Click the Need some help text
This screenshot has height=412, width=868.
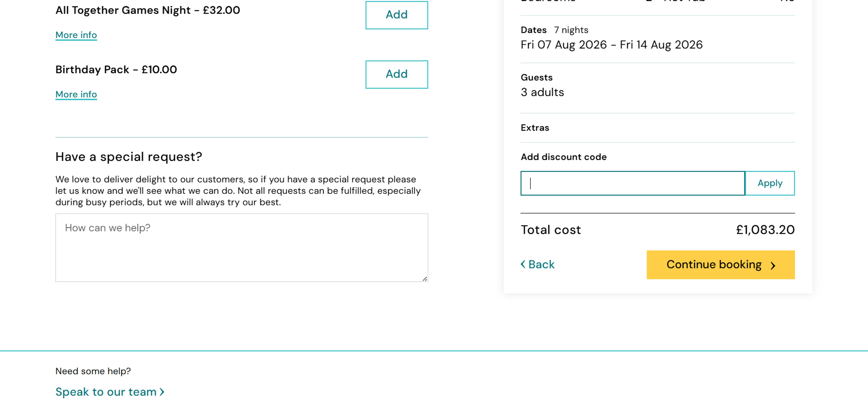pos(93,371)
